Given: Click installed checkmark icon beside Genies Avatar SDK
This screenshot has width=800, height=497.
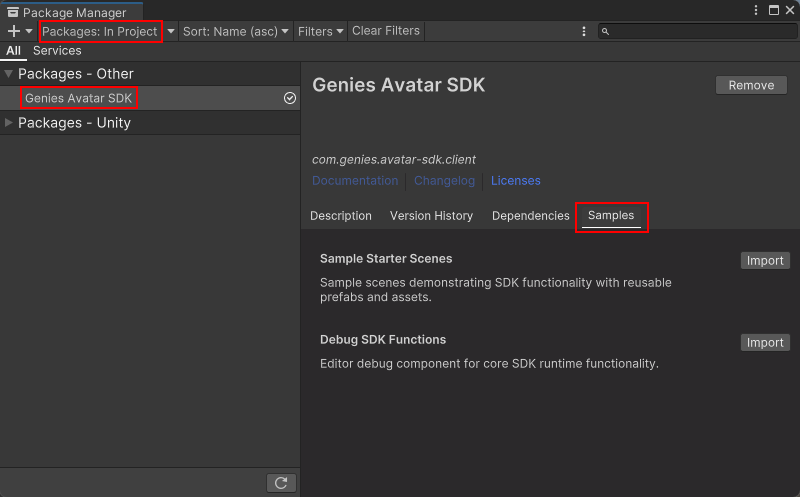Looking at the screenshot, I should tap(290, 98).
